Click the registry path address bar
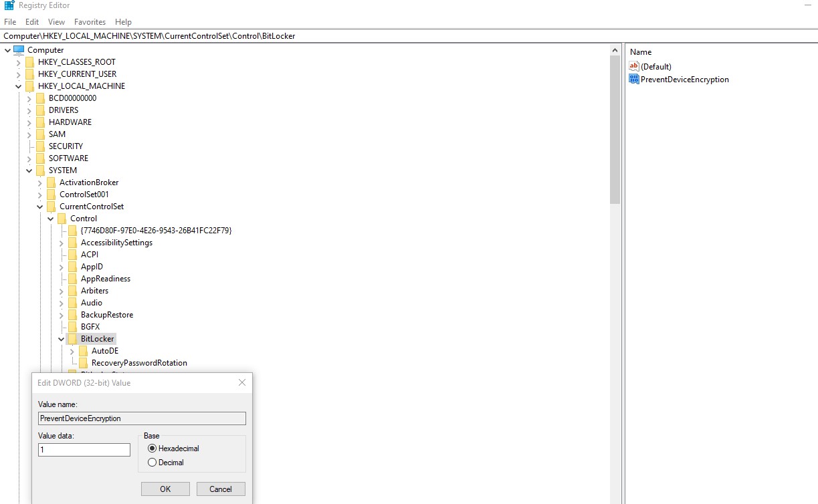The width and height of the screenshot is (818, 504). pyautogui.click(x=409, y=36)
